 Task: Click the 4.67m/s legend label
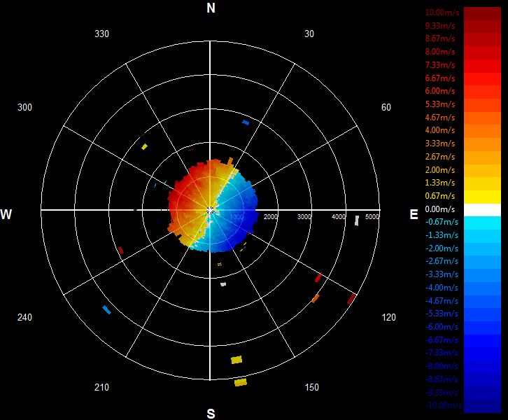pyautogui.click(x=440, y=118)
